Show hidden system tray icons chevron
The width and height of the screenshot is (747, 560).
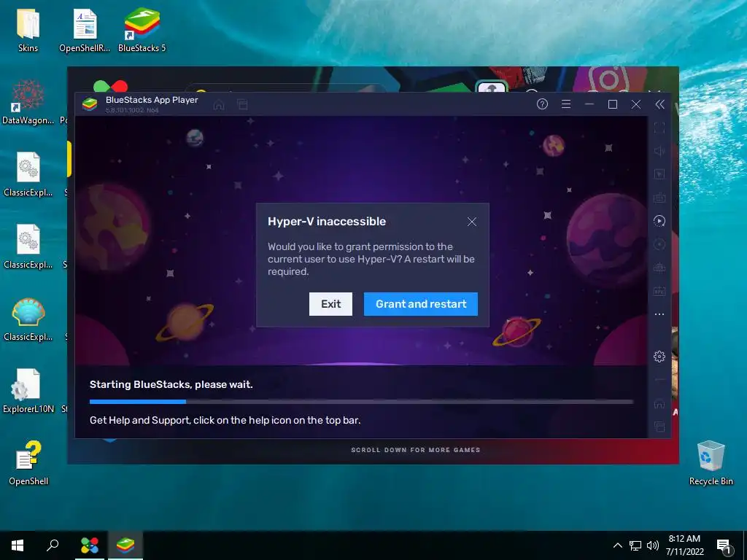[617, 545]
